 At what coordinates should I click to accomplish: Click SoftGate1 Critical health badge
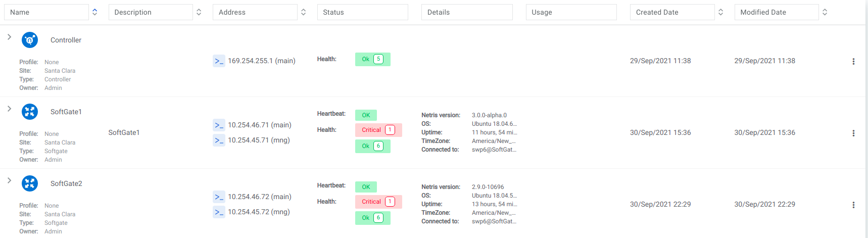coord(378,130)
